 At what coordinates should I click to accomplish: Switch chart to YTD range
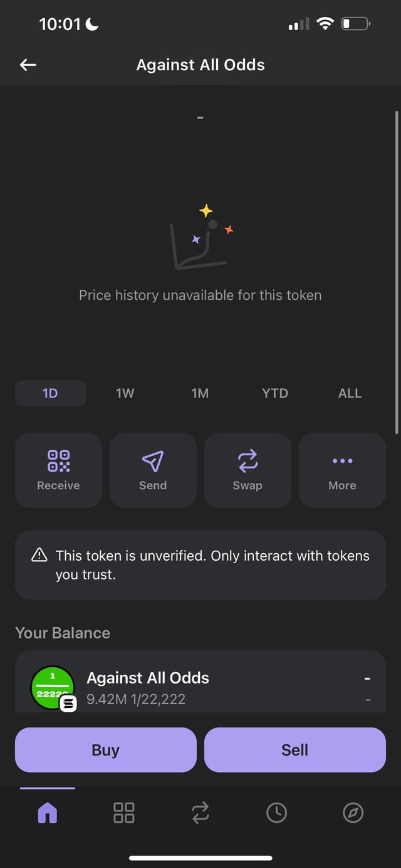click(x=275, y=393)
